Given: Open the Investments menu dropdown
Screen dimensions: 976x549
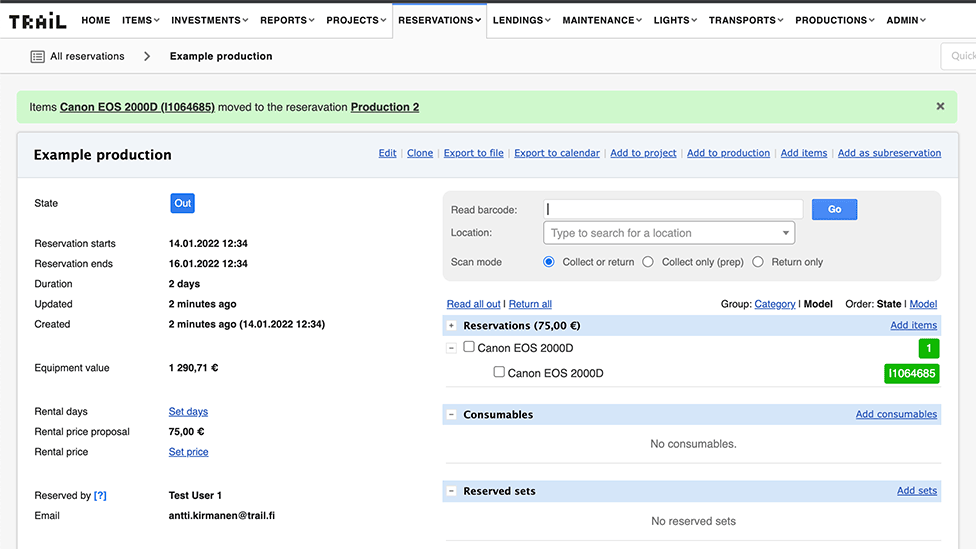Looking at the screenshot, I should pyautogui.click(x=210, y=21).
